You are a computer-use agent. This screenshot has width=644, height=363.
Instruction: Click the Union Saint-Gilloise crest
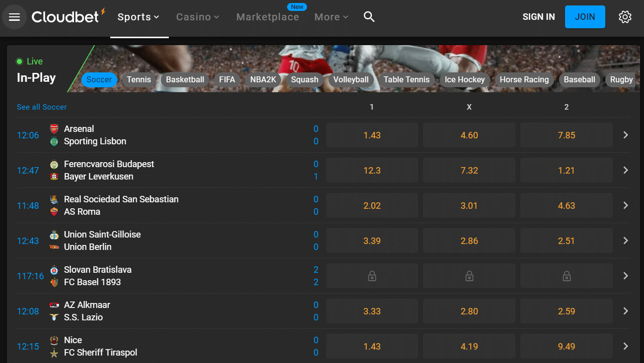tap(54, 235)
